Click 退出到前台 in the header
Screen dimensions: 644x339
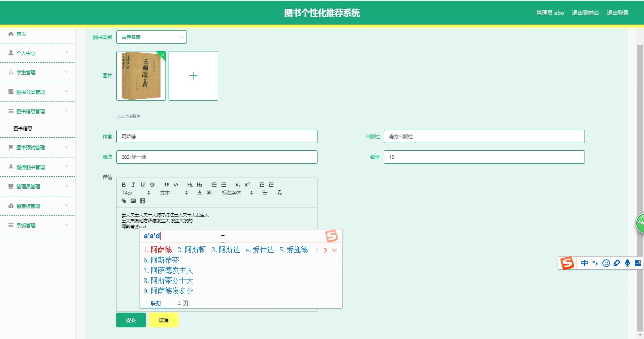click(585, 13)
